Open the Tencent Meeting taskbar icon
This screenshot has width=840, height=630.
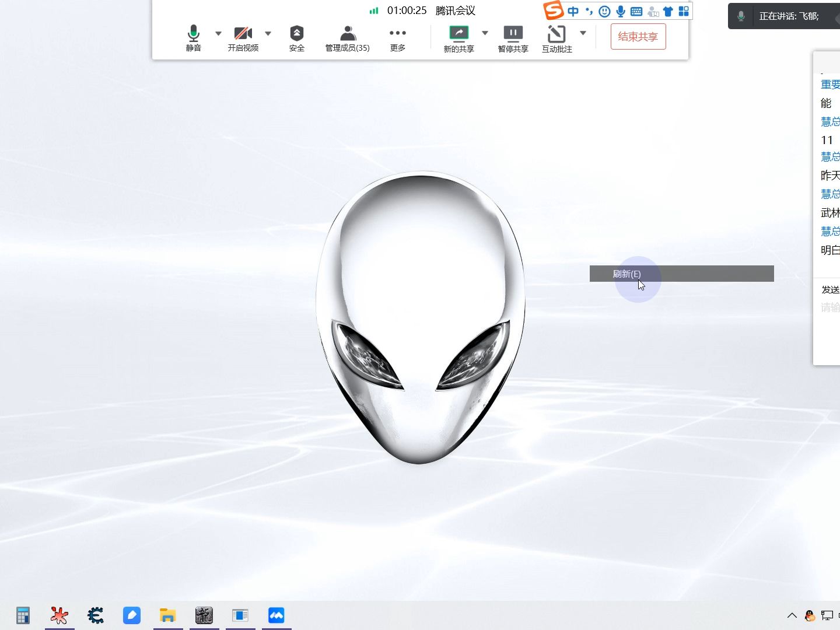tap(276, 615)
